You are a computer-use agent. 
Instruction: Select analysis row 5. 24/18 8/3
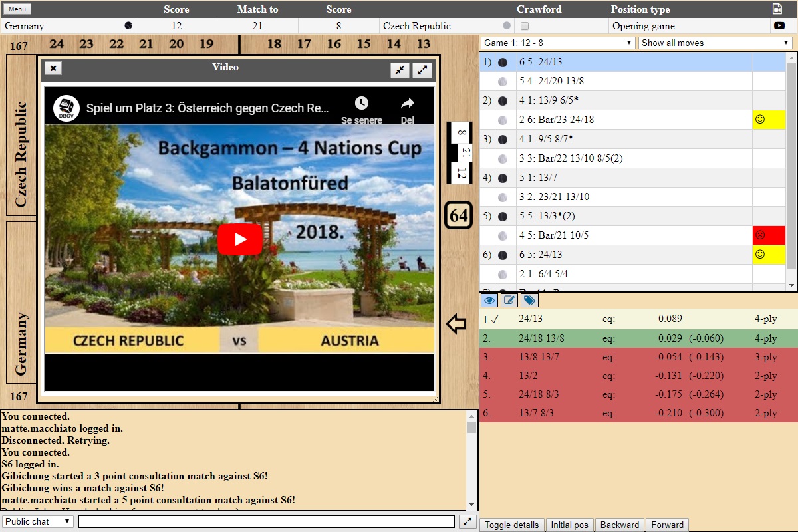[638, 394]
